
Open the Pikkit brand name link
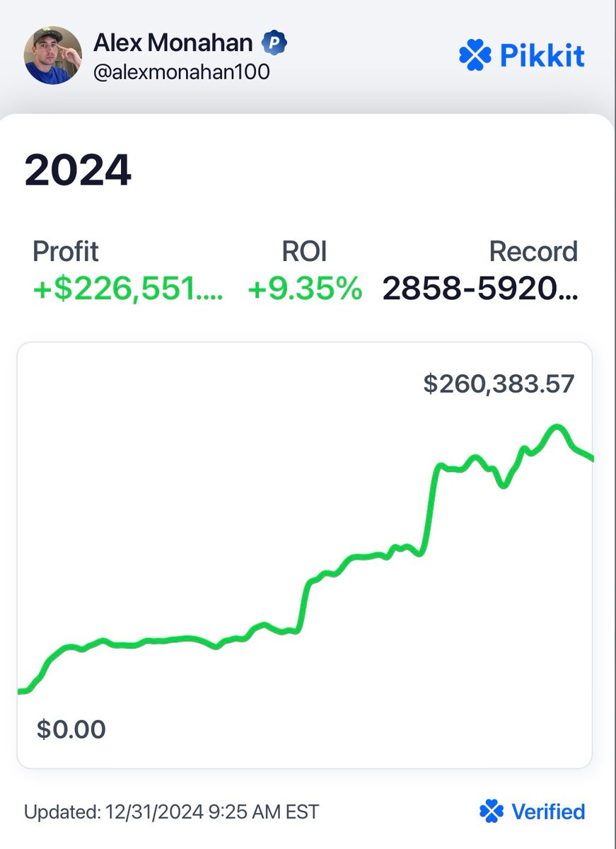(x=542, y=55)
